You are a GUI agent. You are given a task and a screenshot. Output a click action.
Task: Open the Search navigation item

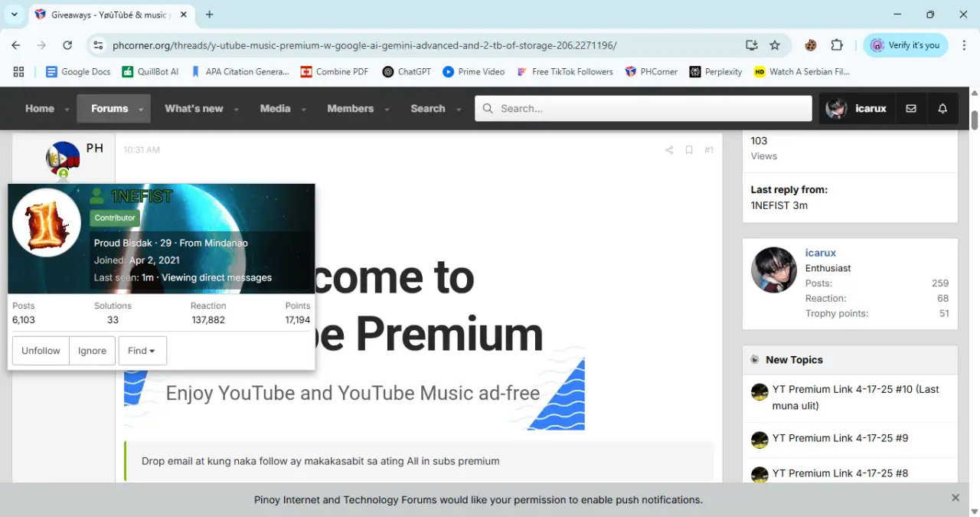tap(427, 109)
